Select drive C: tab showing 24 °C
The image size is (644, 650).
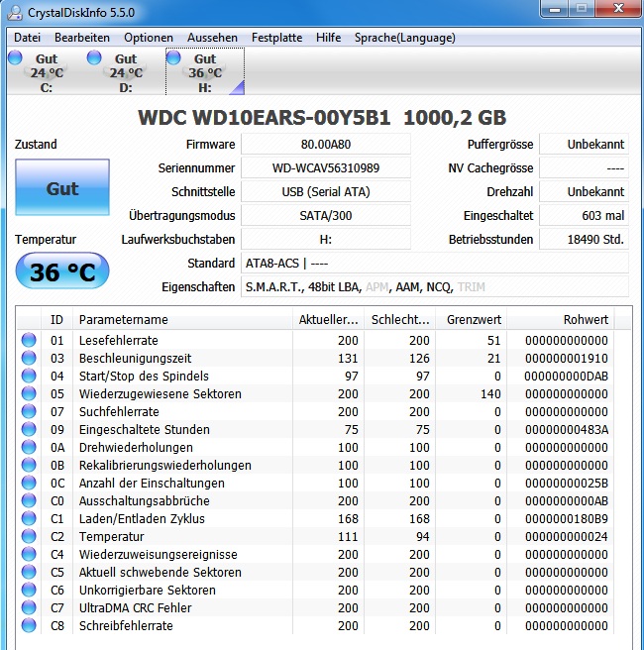47,72
